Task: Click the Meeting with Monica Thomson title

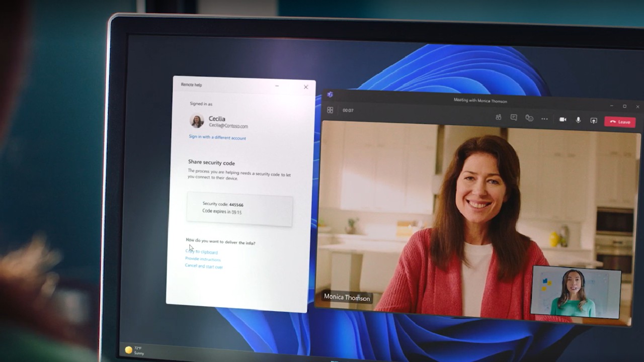Action: point(480,101)
